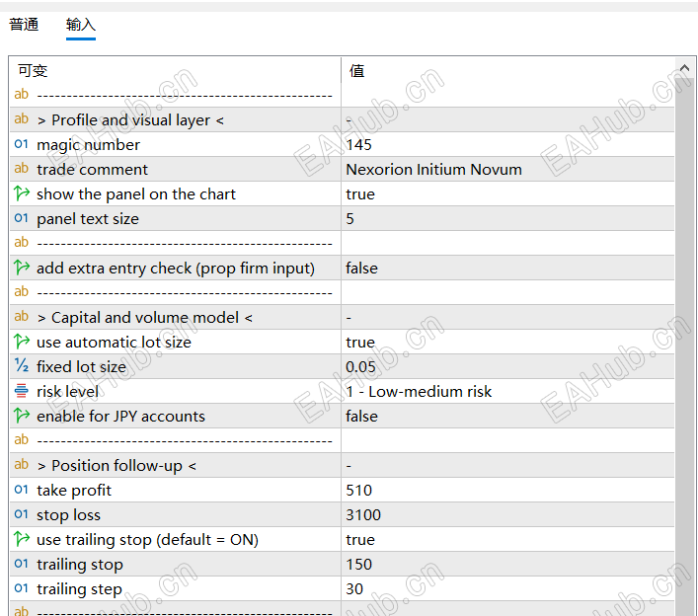Click the boolean icon beside use automatic lot size
698x616 pixels.
21,342
